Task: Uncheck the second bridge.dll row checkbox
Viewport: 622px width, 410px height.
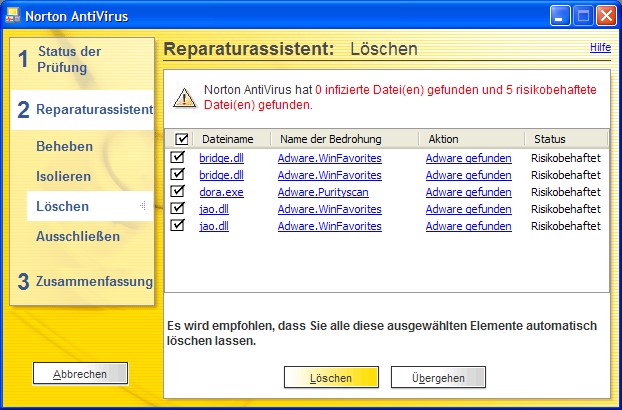Action: pyautogui.click(x=177, y=174)
